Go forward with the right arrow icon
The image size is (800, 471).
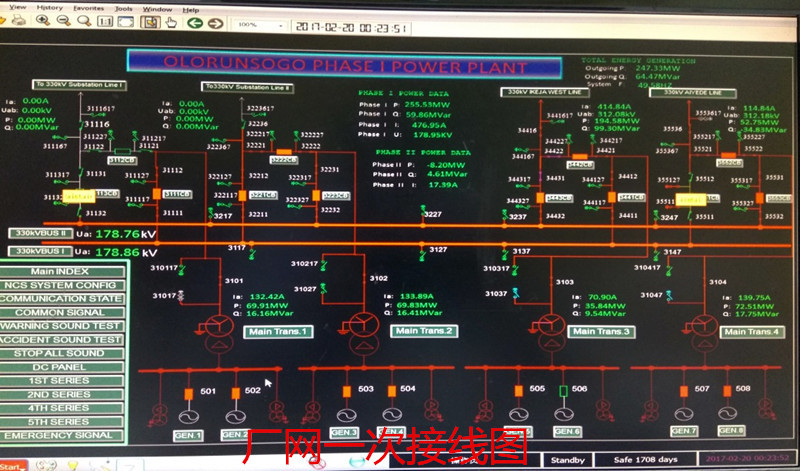point(215,23)
